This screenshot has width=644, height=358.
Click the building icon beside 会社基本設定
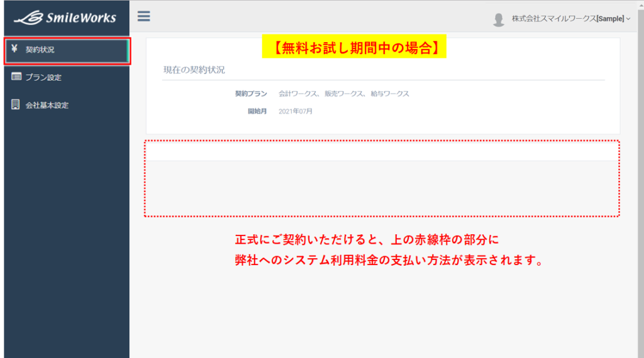(x=16, y=104)
